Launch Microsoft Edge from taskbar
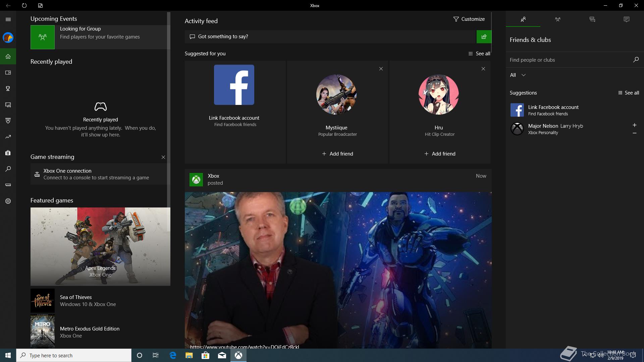 (173, 355)
